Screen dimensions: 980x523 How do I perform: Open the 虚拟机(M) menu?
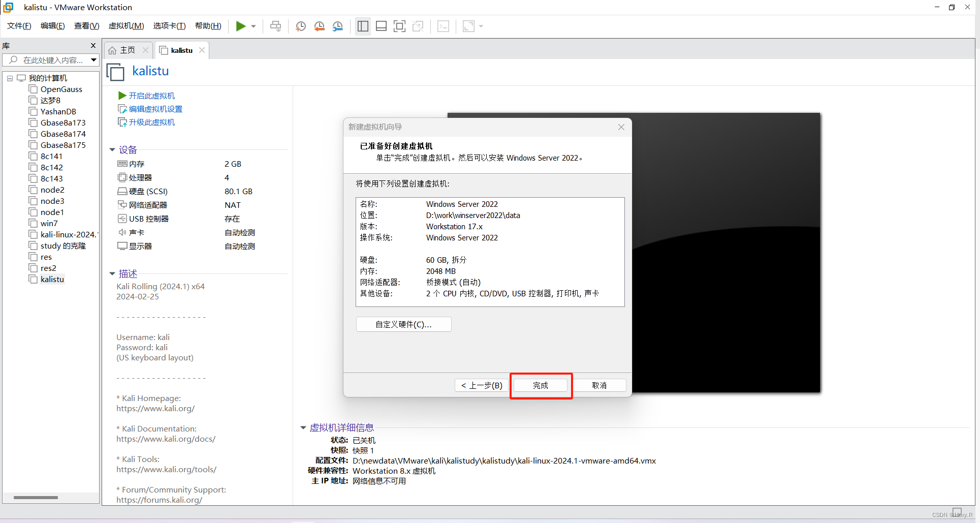coord(126,26)
